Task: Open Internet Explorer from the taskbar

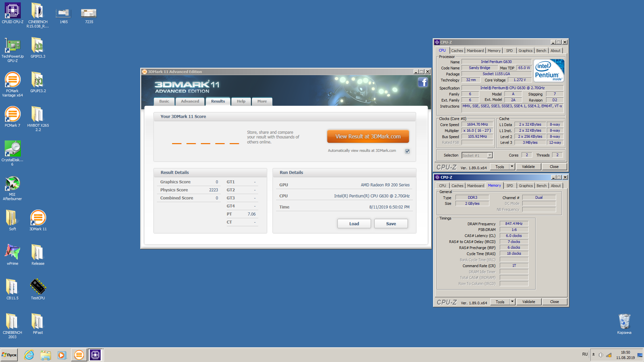Action: tap(29, 355)
